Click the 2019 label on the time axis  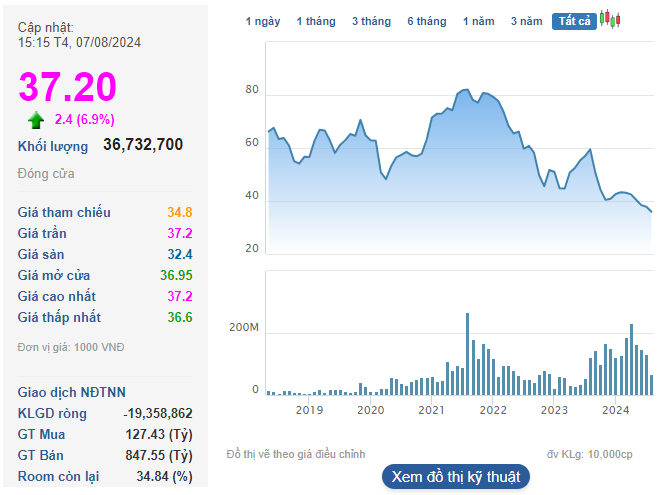coord(309,410)
